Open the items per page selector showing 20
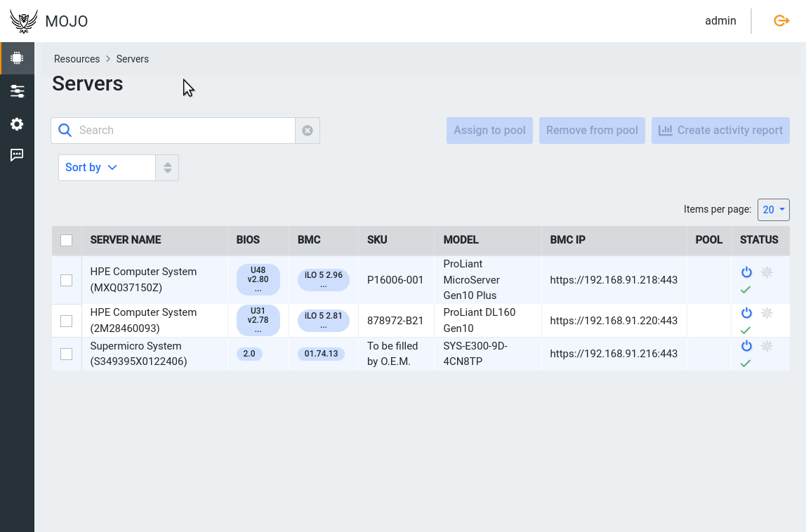Viewport: 806px width, 532px height. tap(773, 209)
